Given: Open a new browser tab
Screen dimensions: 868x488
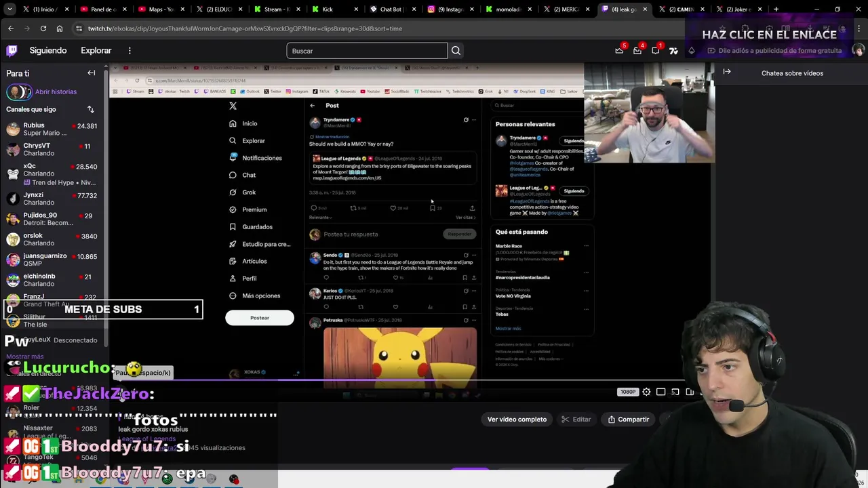Looking at the screenshot, I should [776, 9].
